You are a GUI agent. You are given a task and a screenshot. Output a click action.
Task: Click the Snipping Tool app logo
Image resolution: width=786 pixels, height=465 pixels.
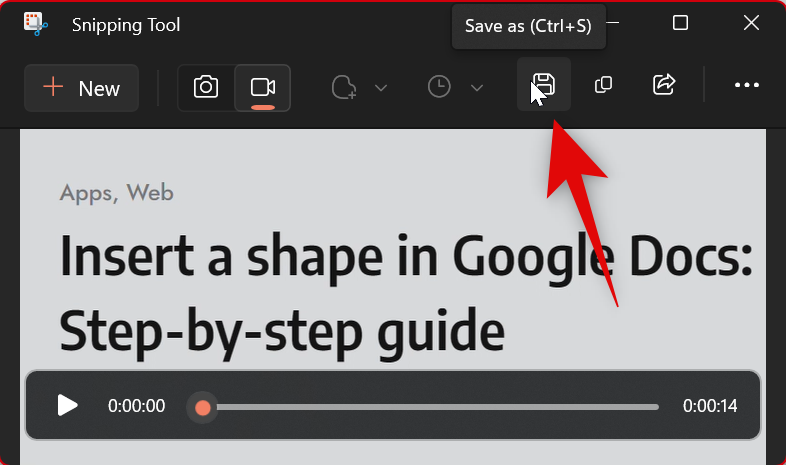[36, 24]
